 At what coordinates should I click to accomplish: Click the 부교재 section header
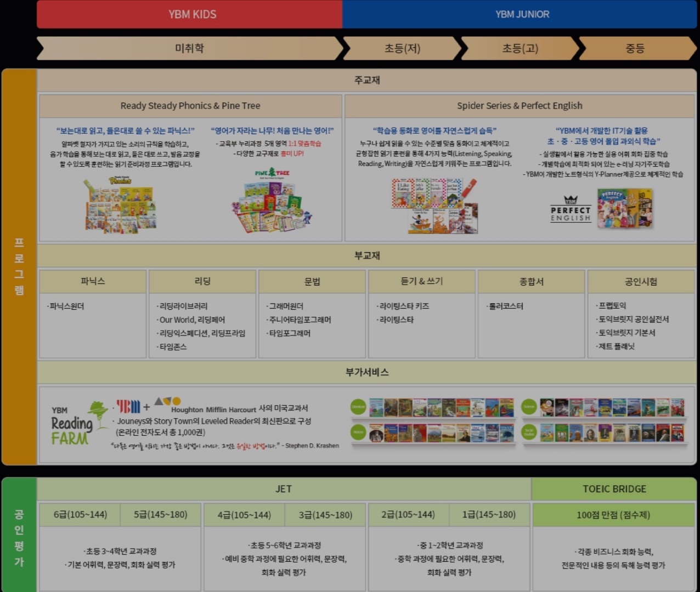pyautogui.click(x=367, y=255)
